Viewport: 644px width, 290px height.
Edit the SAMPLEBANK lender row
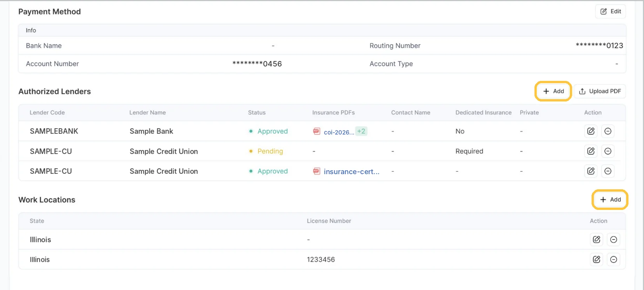coord(591,131)
